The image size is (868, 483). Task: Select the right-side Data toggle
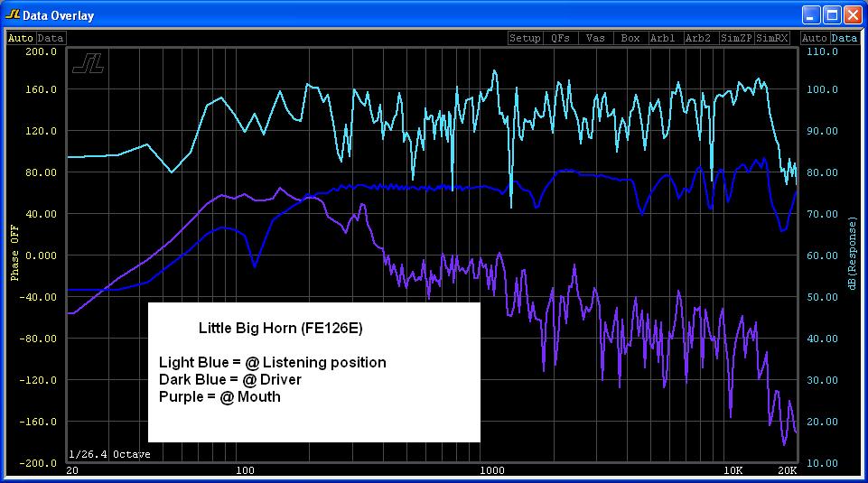pos(845,38)
